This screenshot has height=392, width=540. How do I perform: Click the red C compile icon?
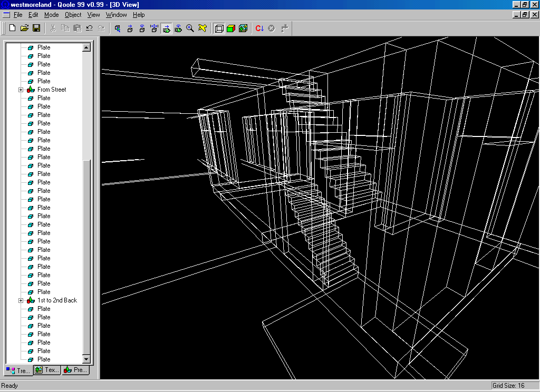click(259, 28)
